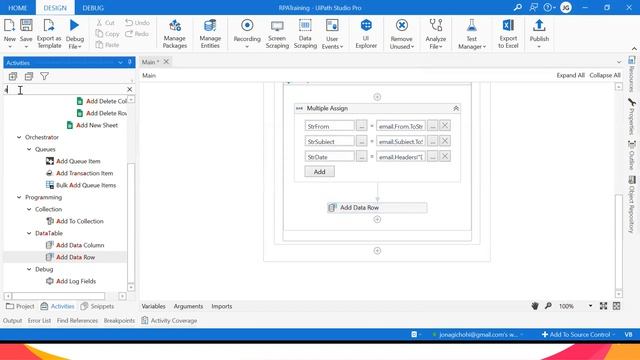The image size is (640, 360).
Task: Open the feedback icon in title bar
Action: click(x=533, y=7)
